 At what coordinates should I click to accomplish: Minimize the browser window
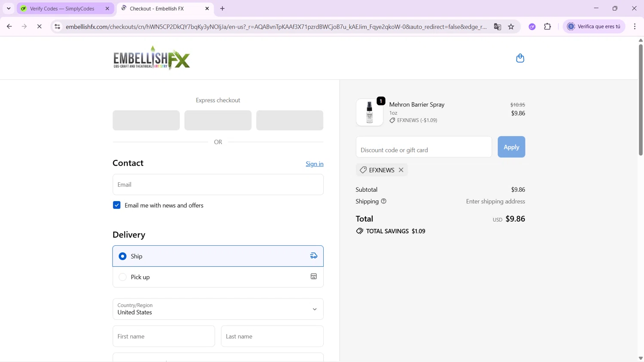pyautogui.click(x=596, y=8)
